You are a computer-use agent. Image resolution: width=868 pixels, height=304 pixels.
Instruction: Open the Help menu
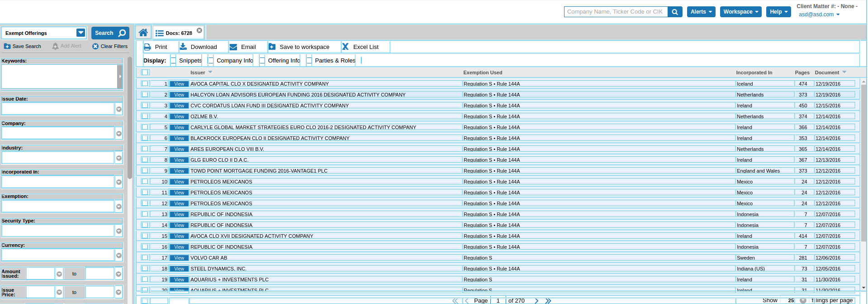tap(778, 12)
